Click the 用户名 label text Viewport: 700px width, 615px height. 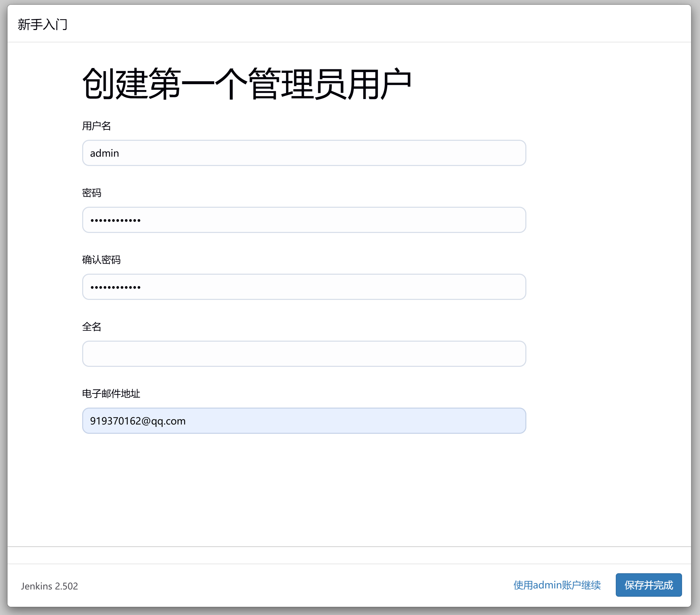[96, 126]
